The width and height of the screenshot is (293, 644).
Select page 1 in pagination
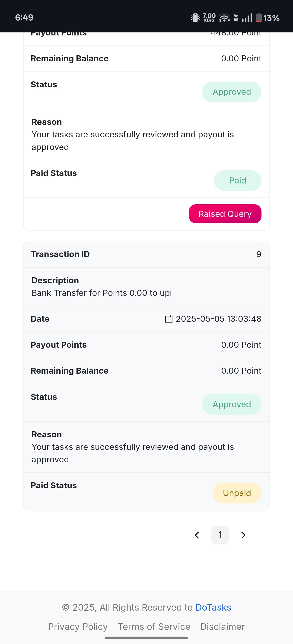tap(220, 535)
